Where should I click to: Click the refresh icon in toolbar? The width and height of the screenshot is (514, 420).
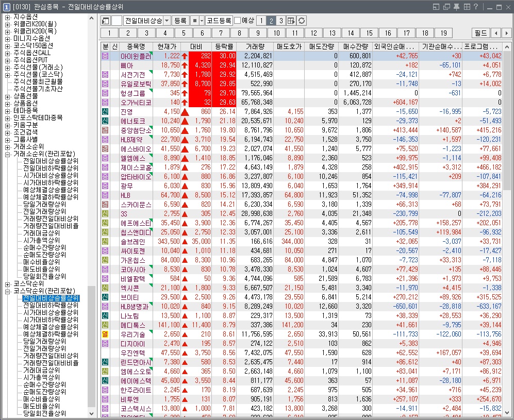(302, 21)
